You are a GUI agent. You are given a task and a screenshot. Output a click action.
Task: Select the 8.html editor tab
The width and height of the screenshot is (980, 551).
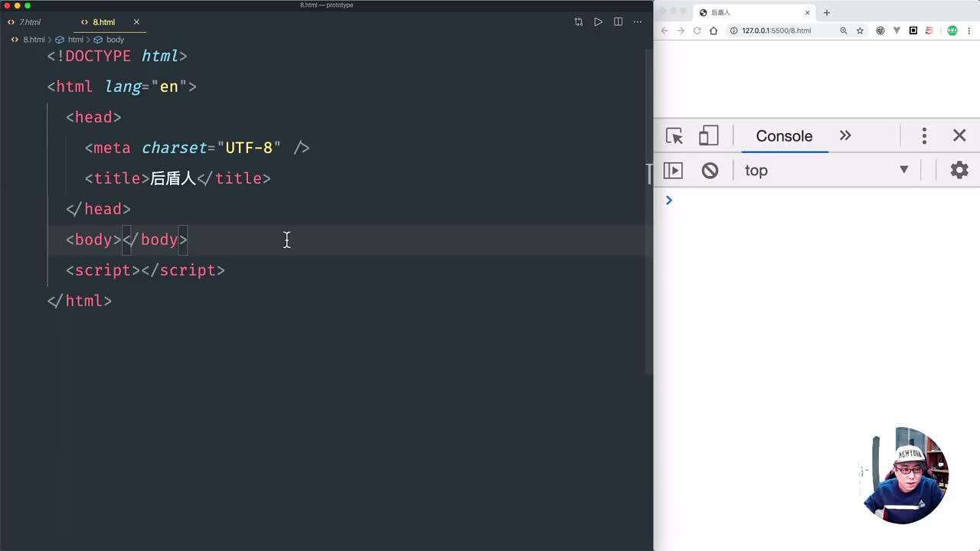103,22
